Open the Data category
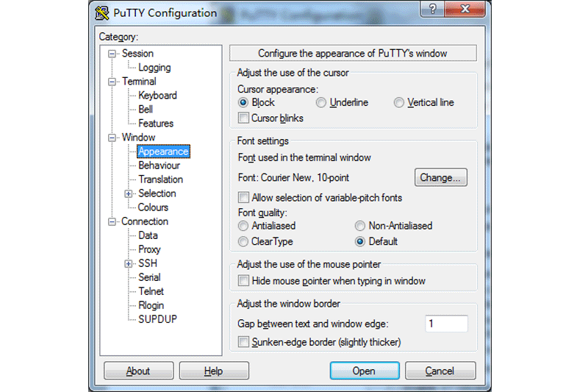Viewport: 588px width, 392px height. [x=148, y=235]
